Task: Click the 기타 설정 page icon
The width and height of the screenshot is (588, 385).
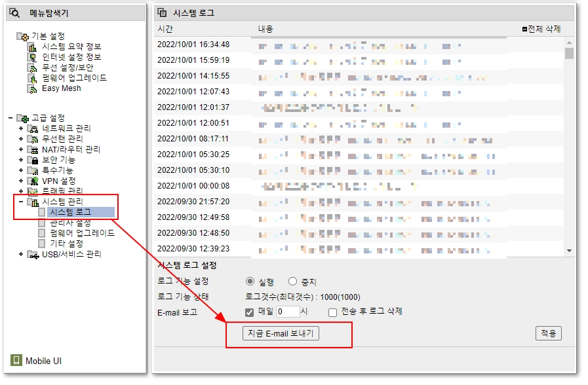Action: [x=42, y=244]
